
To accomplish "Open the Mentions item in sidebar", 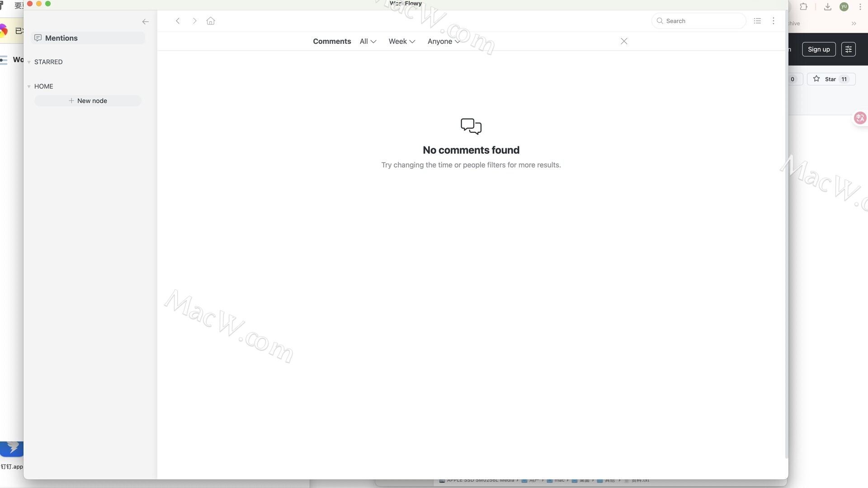I will click(x=88, y=38).
